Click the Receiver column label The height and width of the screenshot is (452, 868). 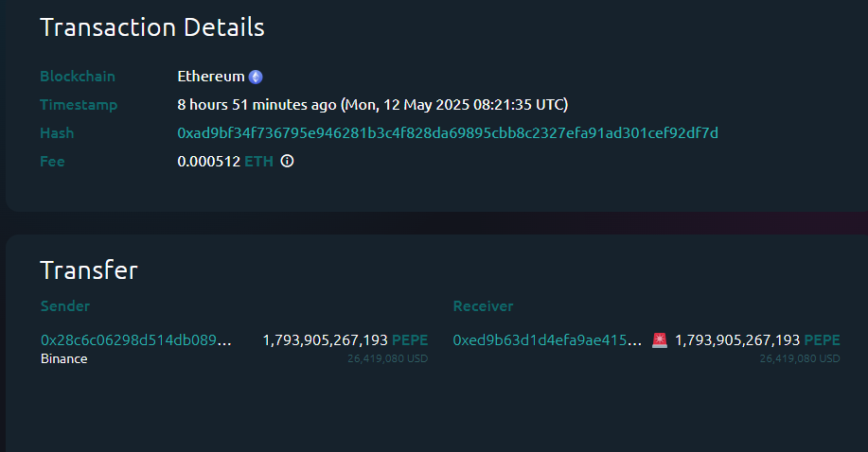pyautogui.click(x=483, y=306)
